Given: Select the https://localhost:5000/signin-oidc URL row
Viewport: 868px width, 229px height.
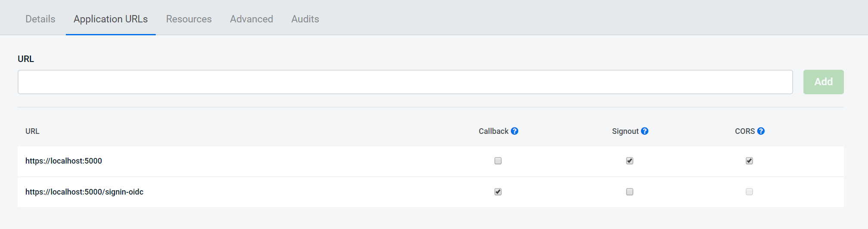Looking at the screenshot, I should [x=430, y=192].
